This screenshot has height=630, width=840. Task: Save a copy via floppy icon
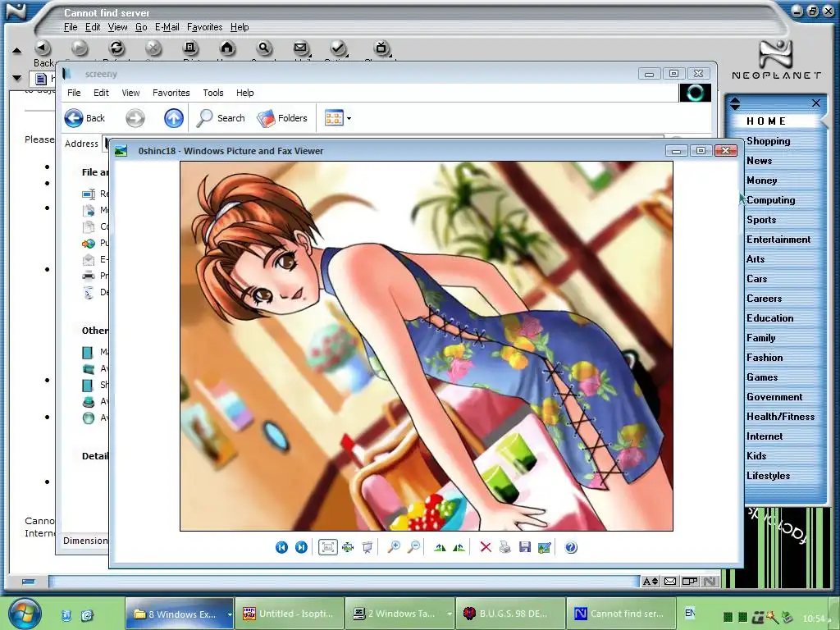[x=524, y=547]
